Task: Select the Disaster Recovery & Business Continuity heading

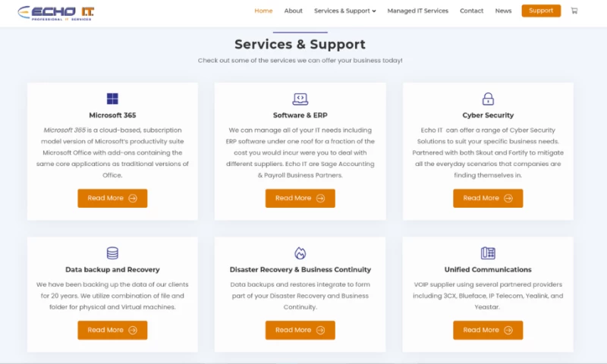Action: pyautogui.click(x=300, y=269)
